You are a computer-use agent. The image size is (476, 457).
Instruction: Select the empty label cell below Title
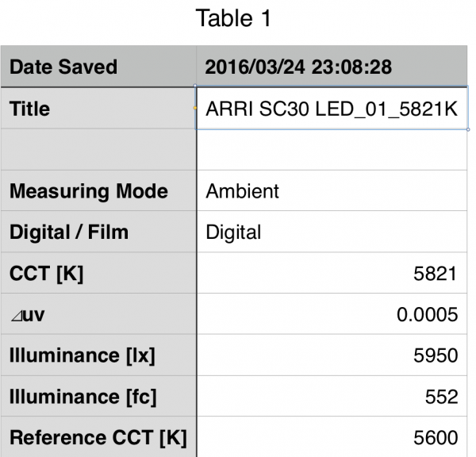pos(98,150)
